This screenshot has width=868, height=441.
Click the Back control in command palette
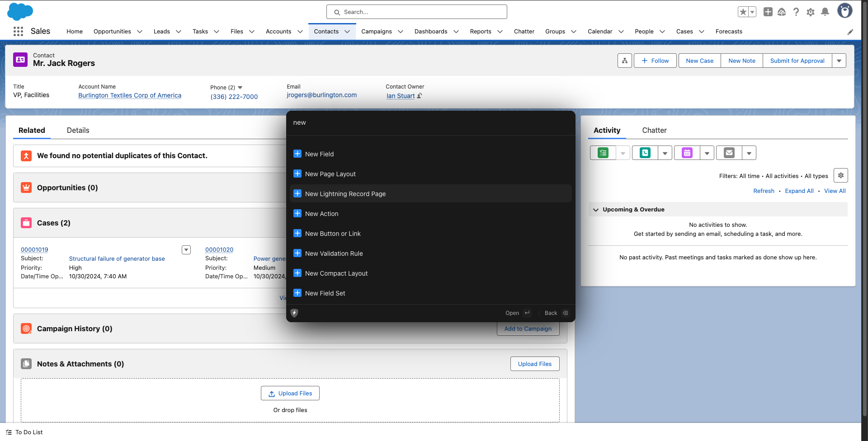tap(556, 313)
